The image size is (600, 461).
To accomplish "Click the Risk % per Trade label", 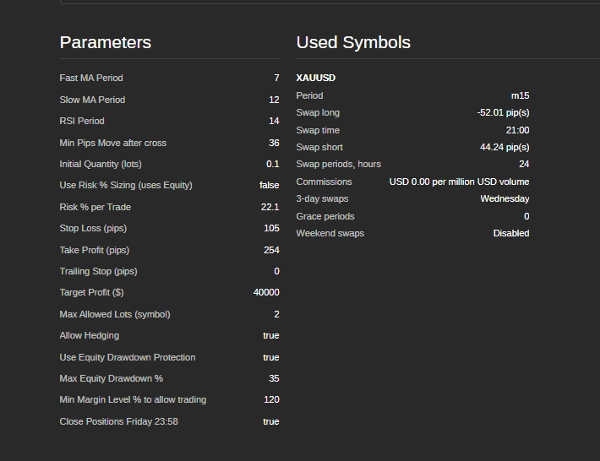I will (95, 207).
